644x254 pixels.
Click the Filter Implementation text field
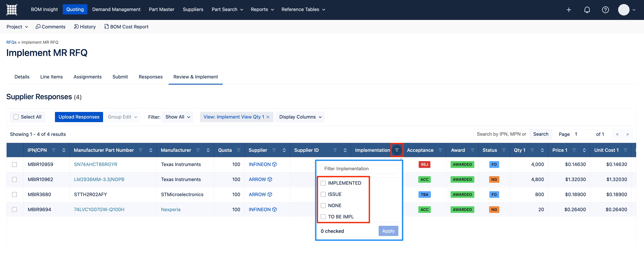click(359, 169)
